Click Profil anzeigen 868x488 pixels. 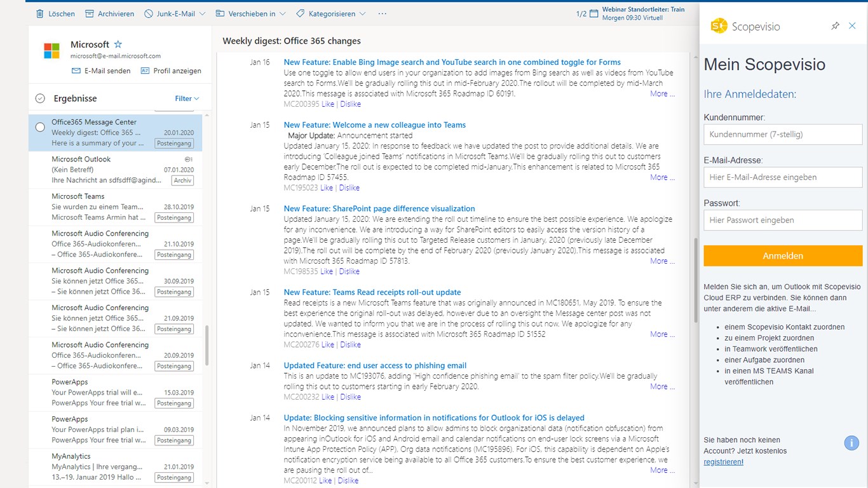(177, 71)
